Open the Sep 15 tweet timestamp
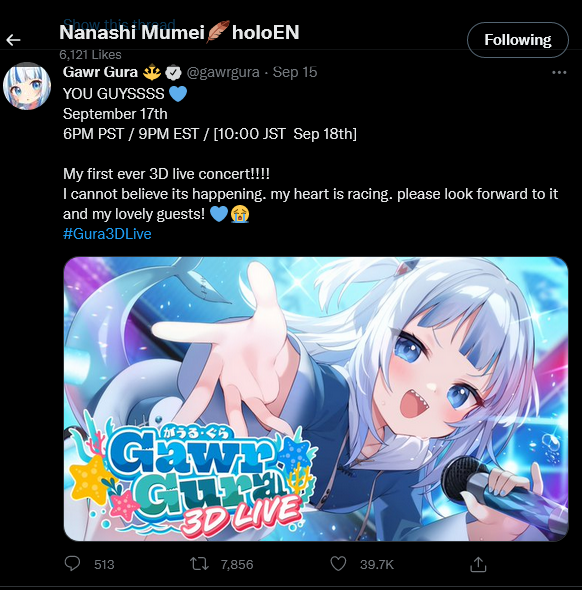Image resolution: width=582 pixels, height=590 pixels. tap(295, 72)
